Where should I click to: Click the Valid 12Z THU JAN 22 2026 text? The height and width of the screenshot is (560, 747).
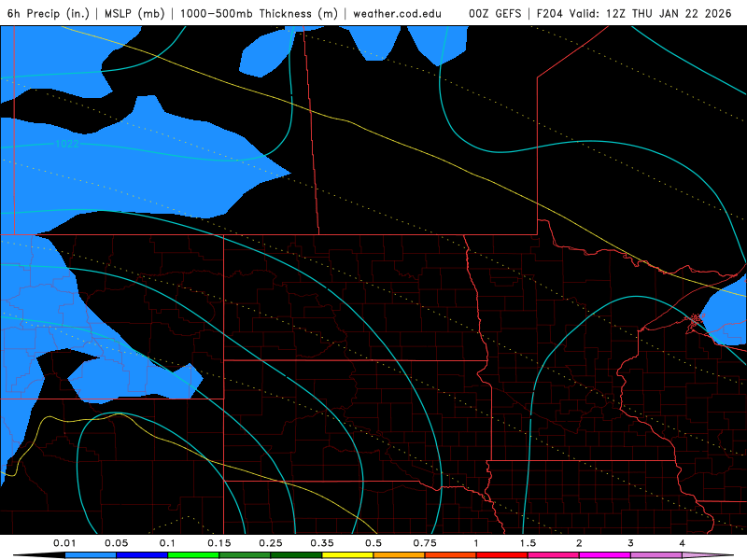[650, 13]
